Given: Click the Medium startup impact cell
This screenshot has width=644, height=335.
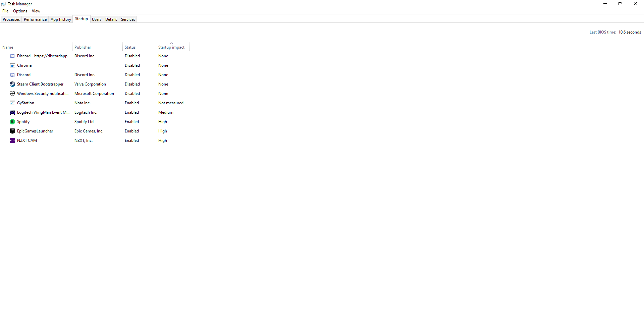Looking at the screenshot, I should click(166, 112).
